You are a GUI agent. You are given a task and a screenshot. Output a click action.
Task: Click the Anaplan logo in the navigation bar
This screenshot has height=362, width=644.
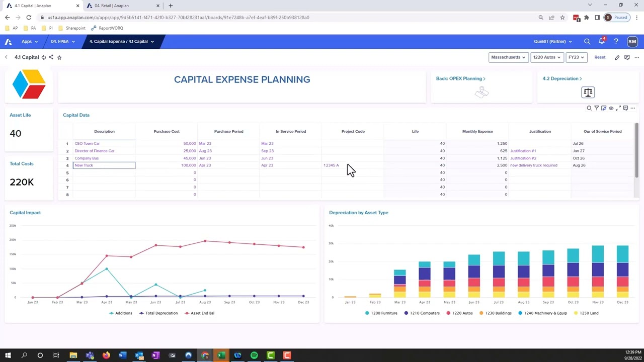pyautogui.click(x=8, y=42)
